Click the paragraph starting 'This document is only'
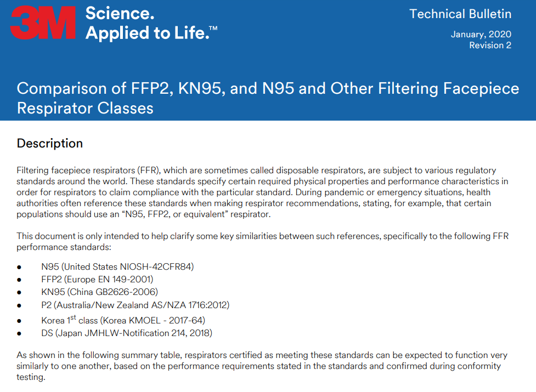536x392 pixels. pyautogui.click(x=263, y=241)
